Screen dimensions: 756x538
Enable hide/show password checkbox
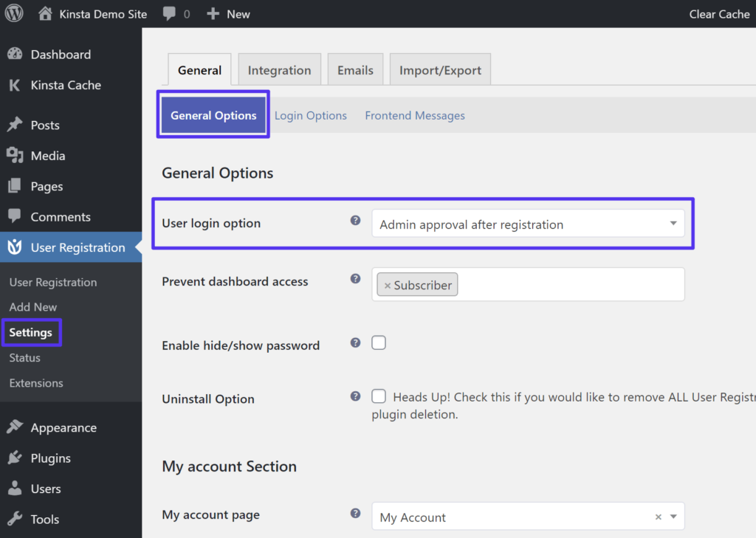(x=379, y=342)
